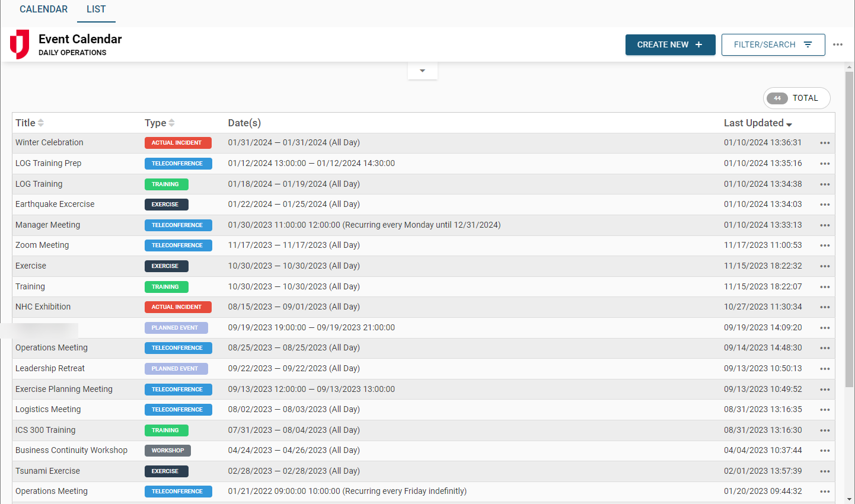Select the List tab
The image size is (855, 504).
click(96, 9)
